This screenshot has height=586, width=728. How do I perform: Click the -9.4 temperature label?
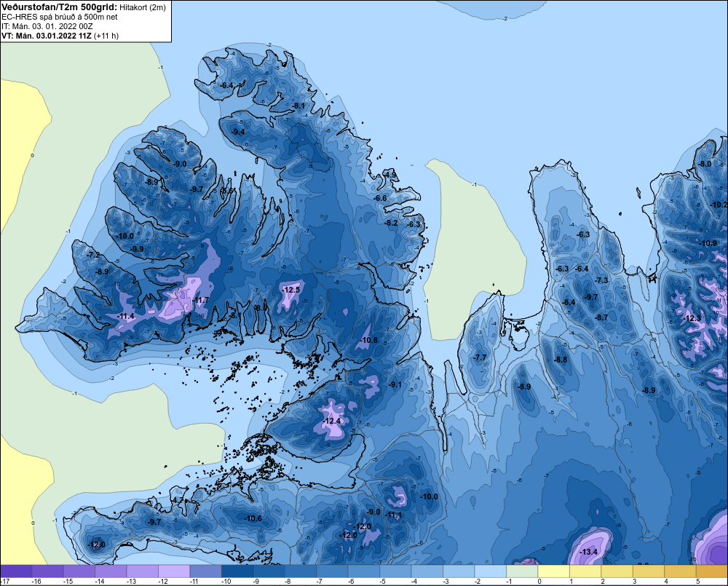(238, 132)
